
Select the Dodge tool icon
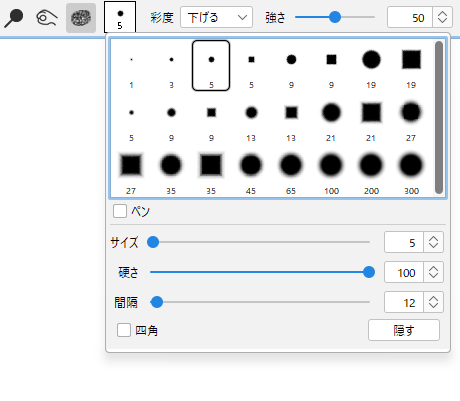pos(14,18)
